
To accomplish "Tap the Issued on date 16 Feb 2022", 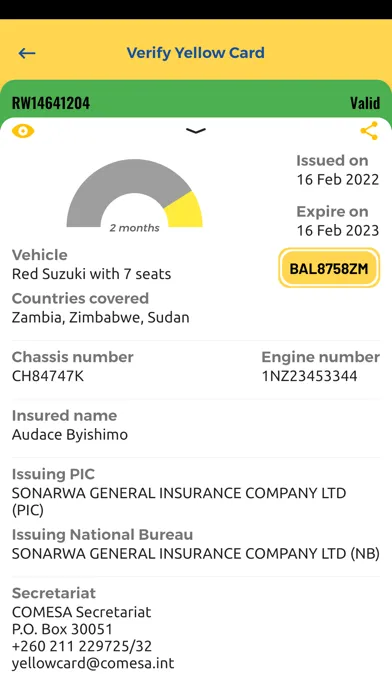I will coord(338,179).
